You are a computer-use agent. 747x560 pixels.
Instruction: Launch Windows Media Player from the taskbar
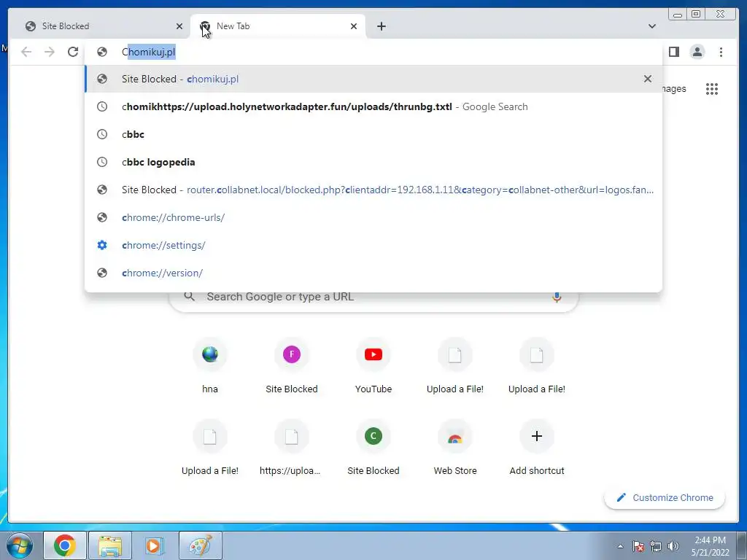(155, 545)
